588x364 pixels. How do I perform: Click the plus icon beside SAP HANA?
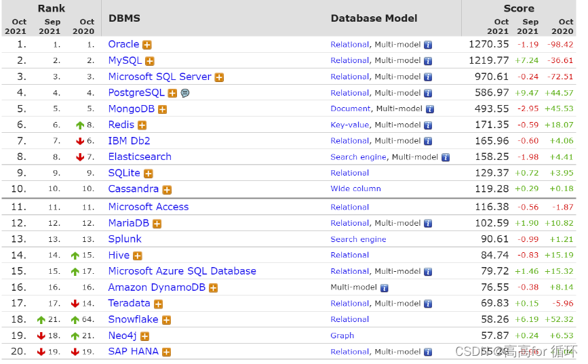point(167,352)
